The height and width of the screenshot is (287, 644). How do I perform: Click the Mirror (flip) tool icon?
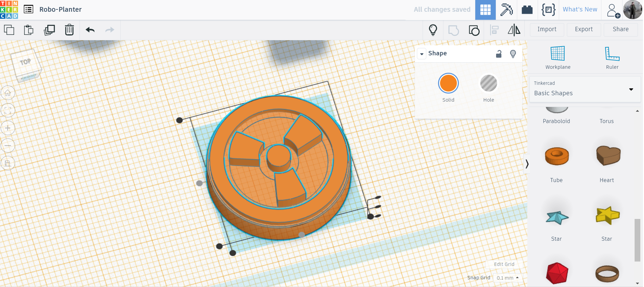click(514, 30)
